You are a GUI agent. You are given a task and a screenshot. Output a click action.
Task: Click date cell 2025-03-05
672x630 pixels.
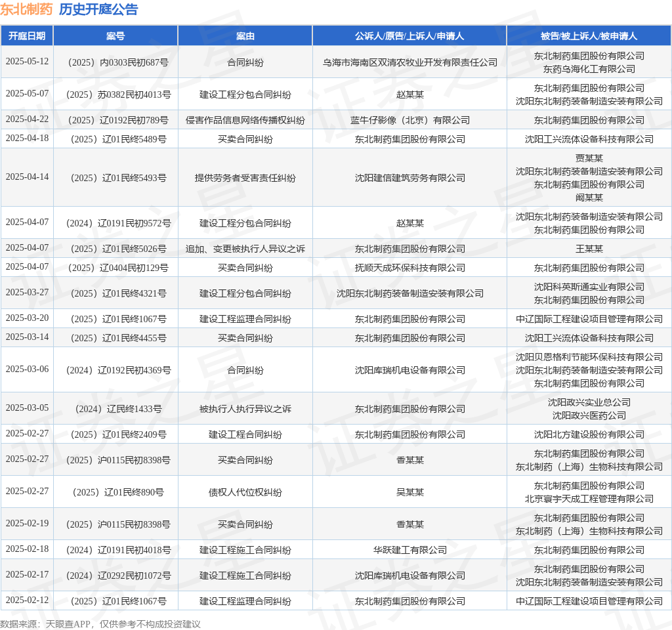pos(27,408)
